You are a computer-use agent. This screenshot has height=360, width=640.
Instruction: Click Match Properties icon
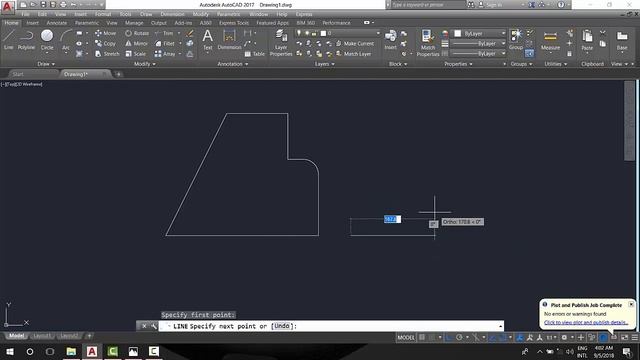pos(428,43)
